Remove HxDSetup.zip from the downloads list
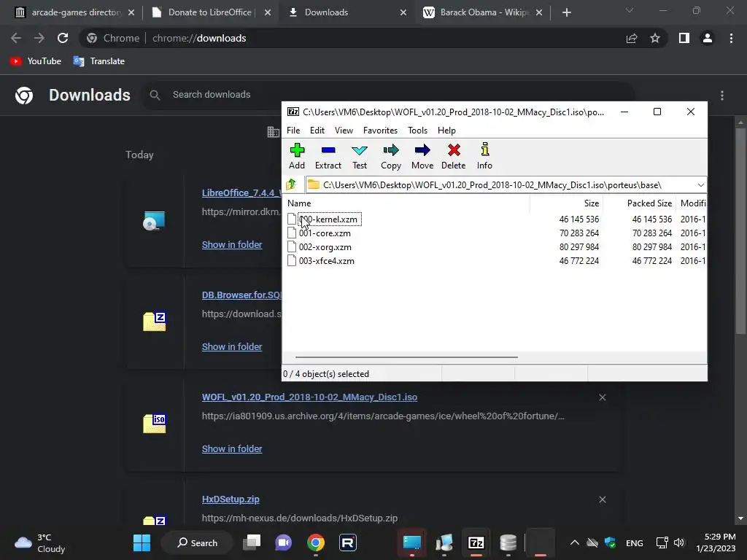Screen dimensions: 747x560 (603, 499)
